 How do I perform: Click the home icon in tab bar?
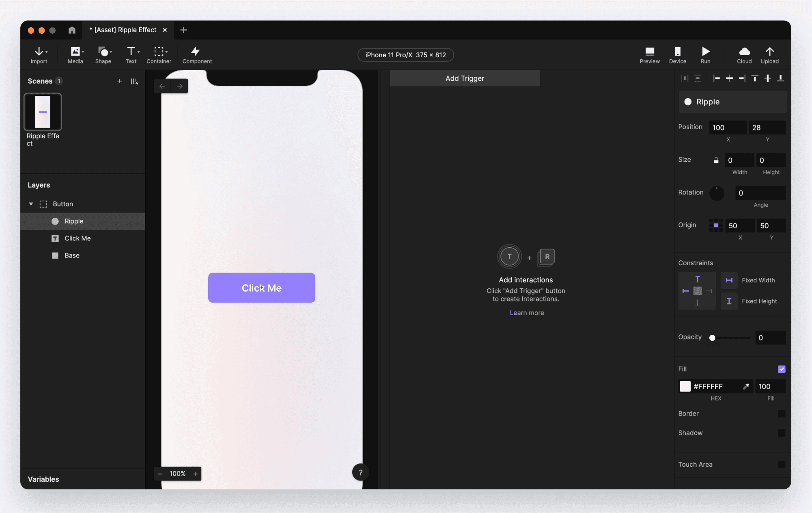pyautogui.click(x=72, y=30)
